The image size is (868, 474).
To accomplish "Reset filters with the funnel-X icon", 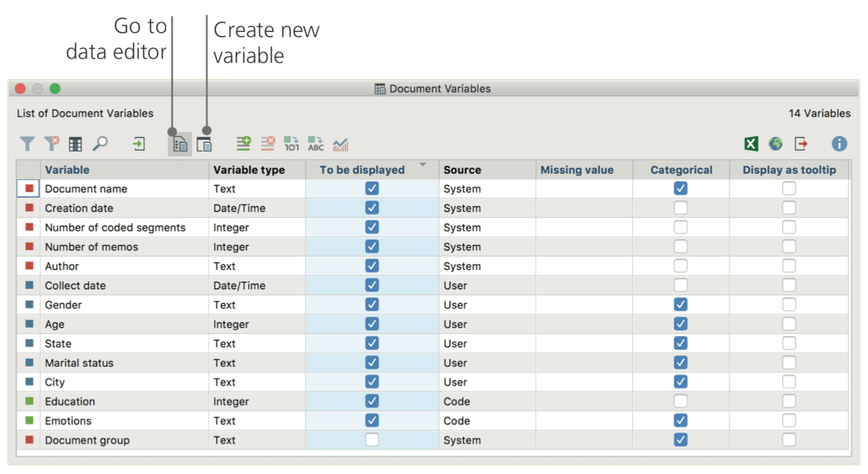I will click(x=52, y=143).
